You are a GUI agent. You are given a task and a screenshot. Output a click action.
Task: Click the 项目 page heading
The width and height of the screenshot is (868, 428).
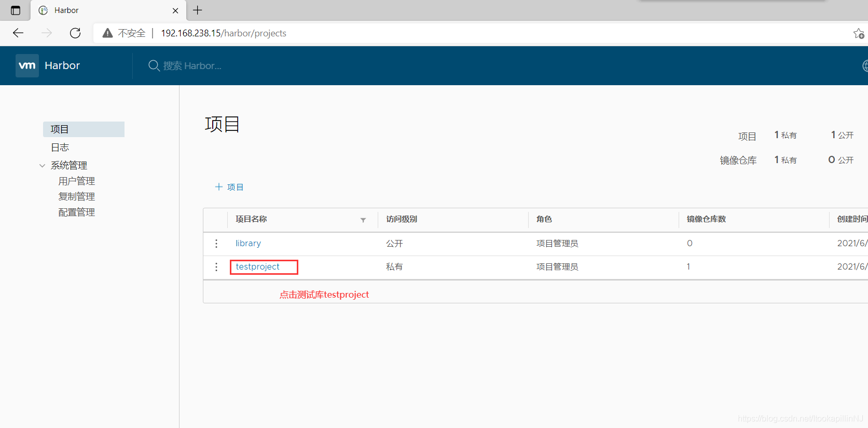[x=222, y=125]
